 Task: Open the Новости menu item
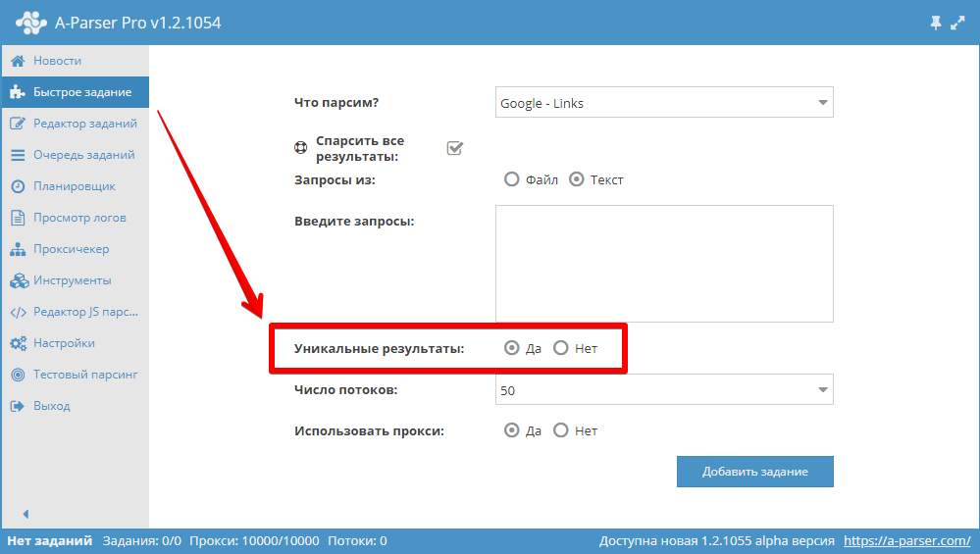75,61
